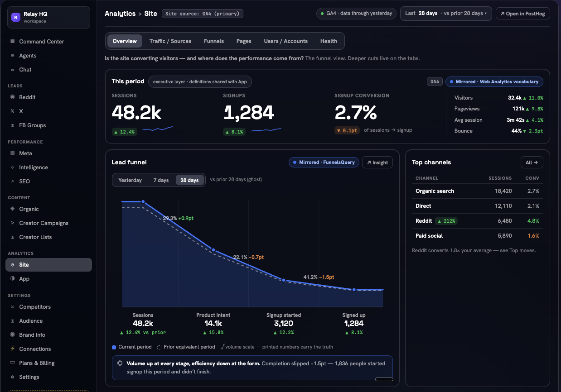Click the Mirrored · Web Analytics vocabulary badge
The image size is (561, 392).
pos(494,82)
